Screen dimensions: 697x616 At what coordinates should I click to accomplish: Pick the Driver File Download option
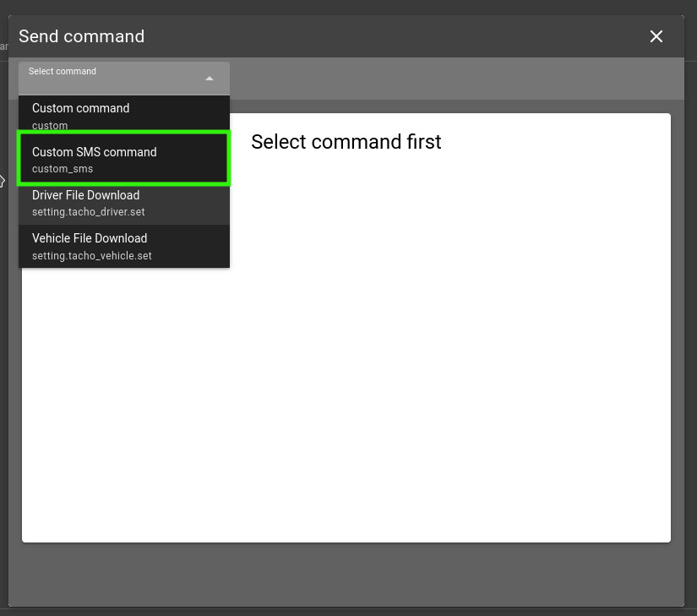[124, 203]
